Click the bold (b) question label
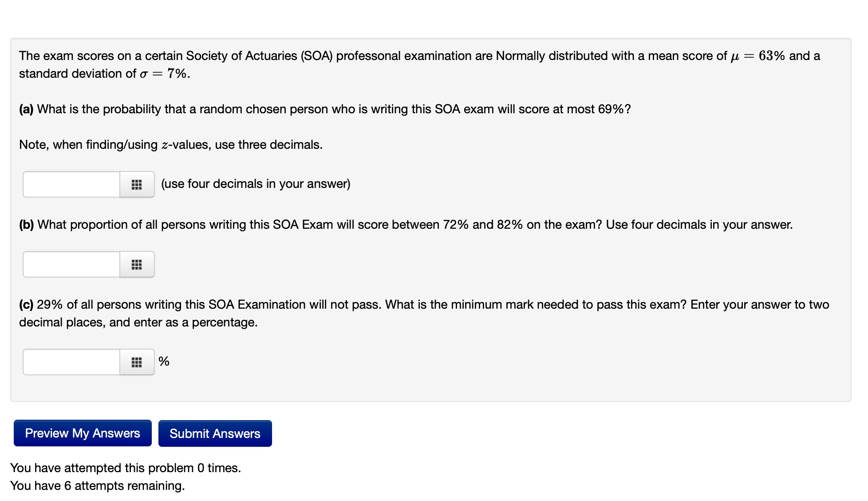This screenshot has width=868, height=501. tap(26, 225)
